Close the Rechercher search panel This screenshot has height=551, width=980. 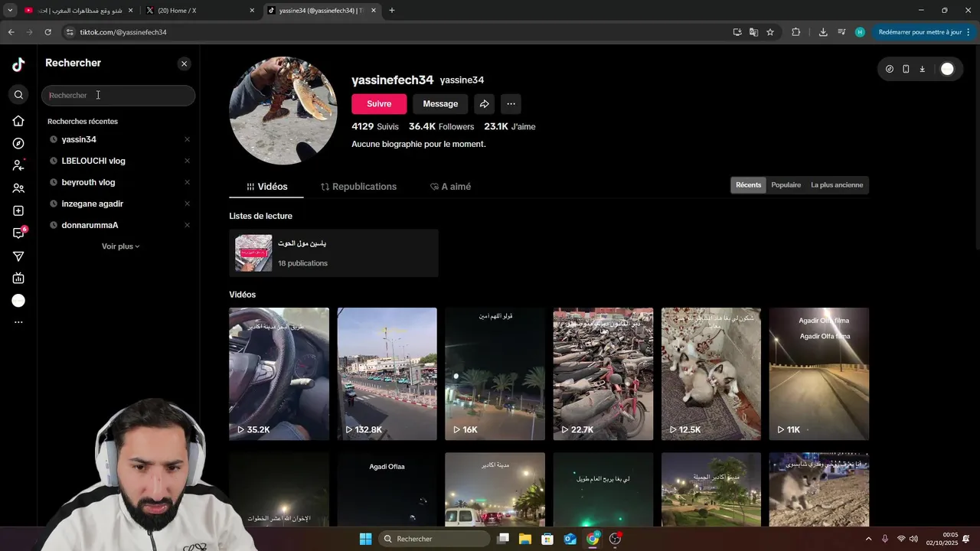(184, 64)
